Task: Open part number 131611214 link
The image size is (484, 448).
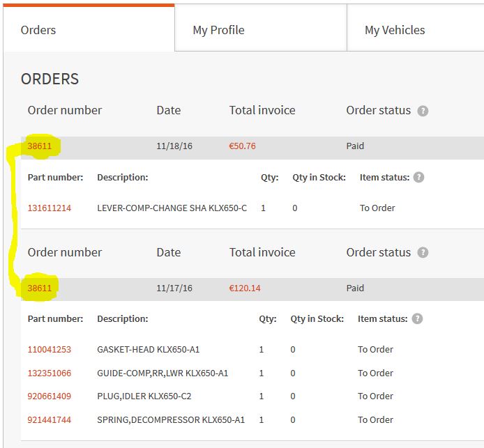Action: [x=49, y=208]
